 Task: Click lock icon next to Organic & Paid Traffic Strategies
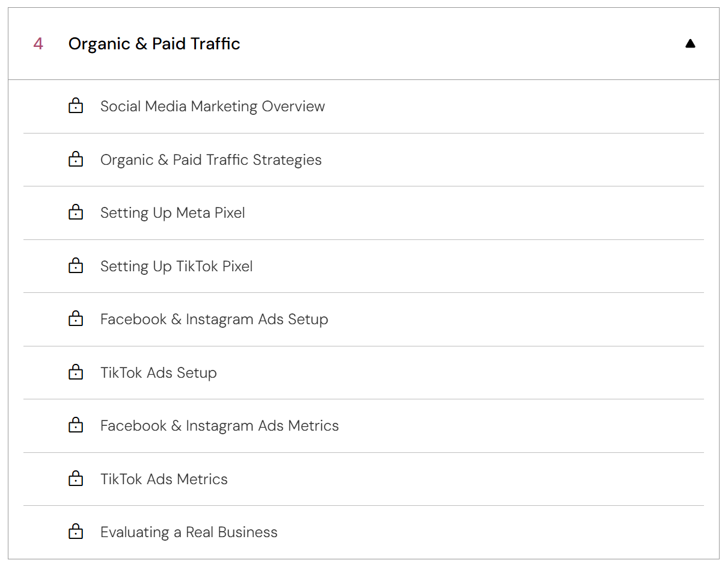click(x=76, y=160)
